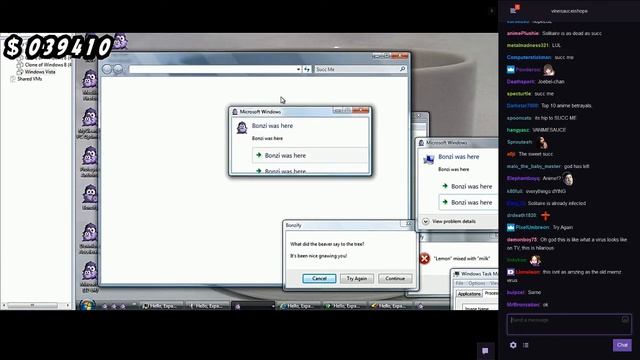The image size is (640, 360).
Task: Click the emote in Powderoo's chat message
Action: [x=549, y=70]
